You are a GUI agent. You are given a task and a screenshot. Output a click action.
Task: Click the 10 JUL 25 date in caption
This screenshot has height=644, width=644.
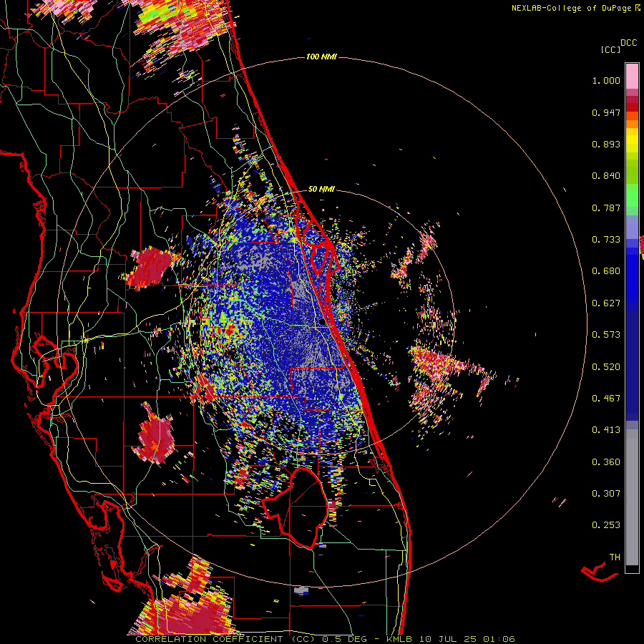click(449, 639)
